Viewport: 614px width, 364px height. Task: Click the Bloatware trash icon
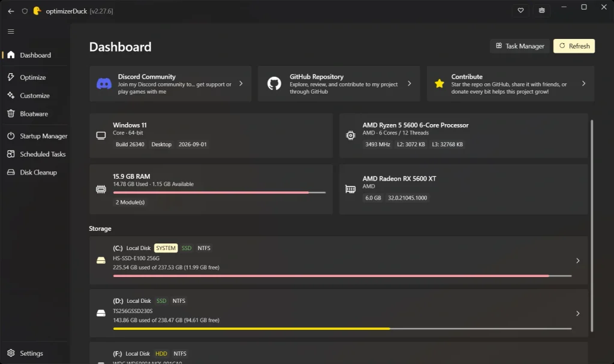(11, 113)
